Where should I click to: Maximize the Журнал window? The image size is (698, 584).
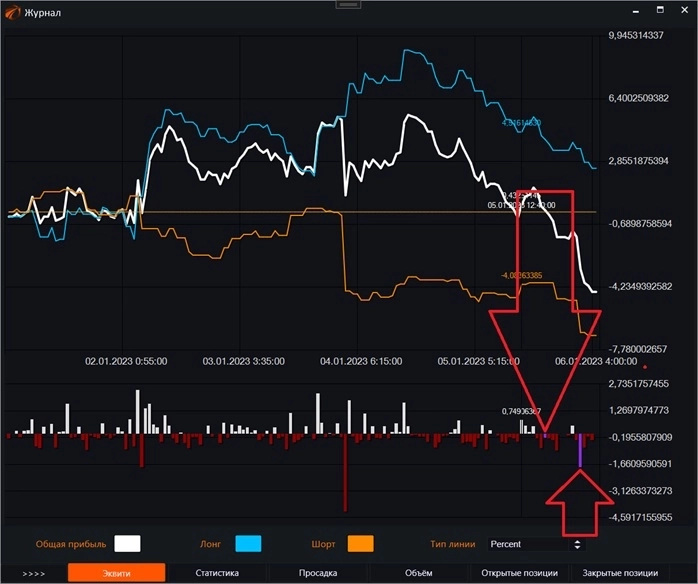(660, 11)
